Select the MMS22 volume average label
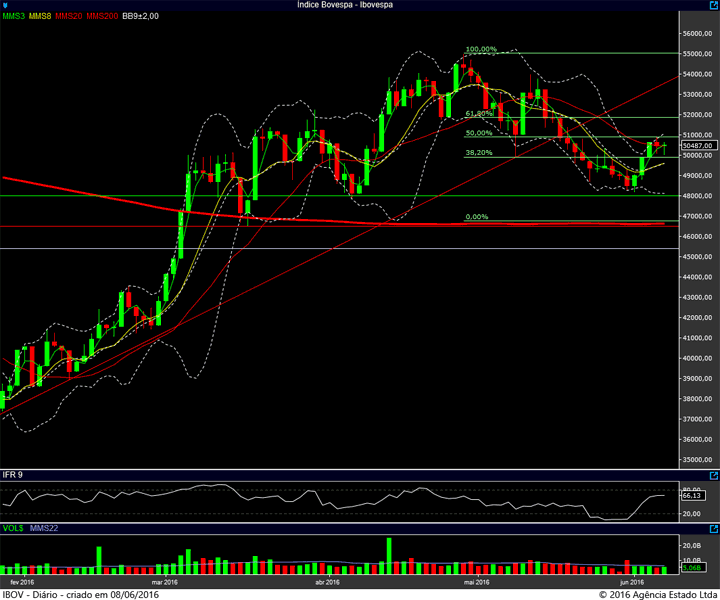Screen dimensions: 720x600 pyautogui.click(x=44, y=528)
